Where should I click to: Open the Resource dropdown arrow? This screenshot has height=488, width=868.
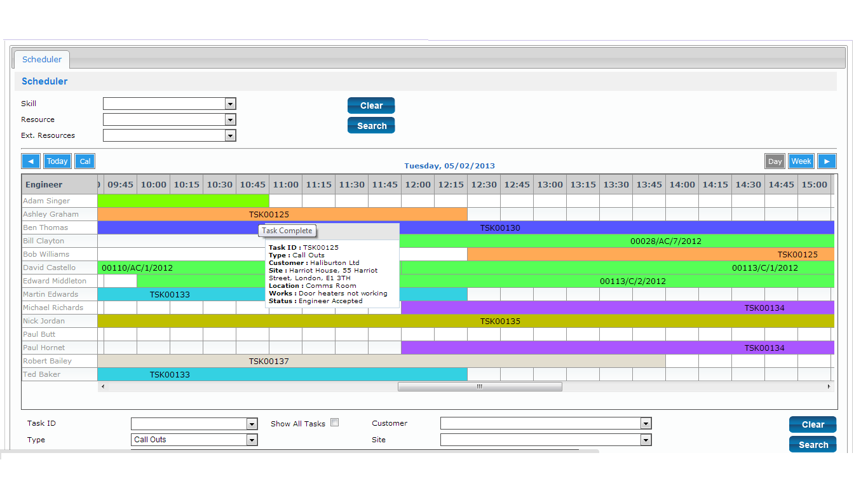click(231, 119)
